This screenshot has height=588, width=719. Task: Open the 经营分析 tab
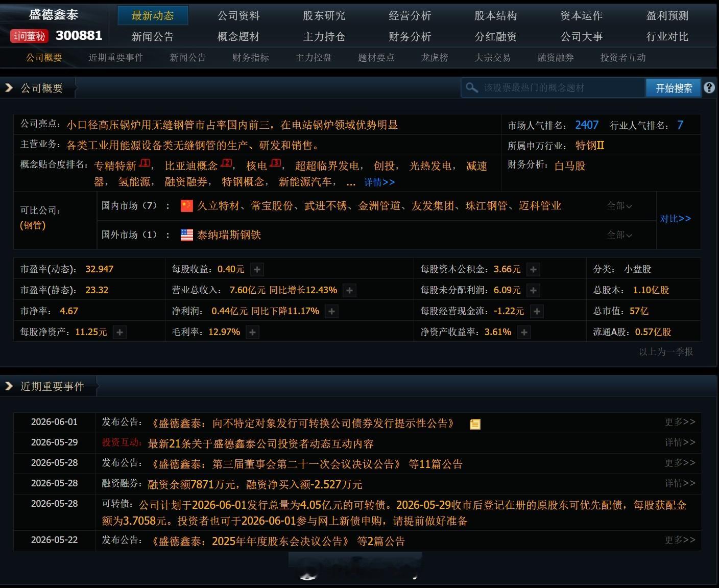point(410,16)
